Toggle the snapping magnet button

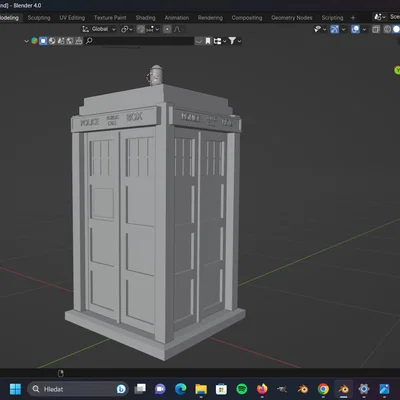pyautogui.click(x=141, y=29)
